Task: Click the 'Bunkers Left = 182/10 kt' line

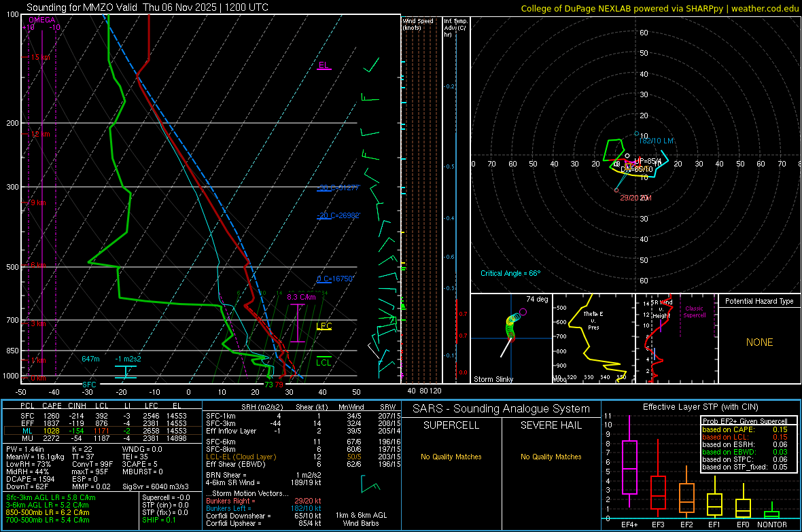Action: [264, 508]
